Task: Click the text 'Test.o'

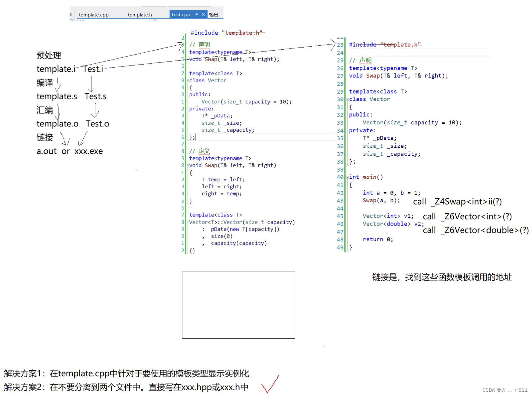Action: [97, 124]
